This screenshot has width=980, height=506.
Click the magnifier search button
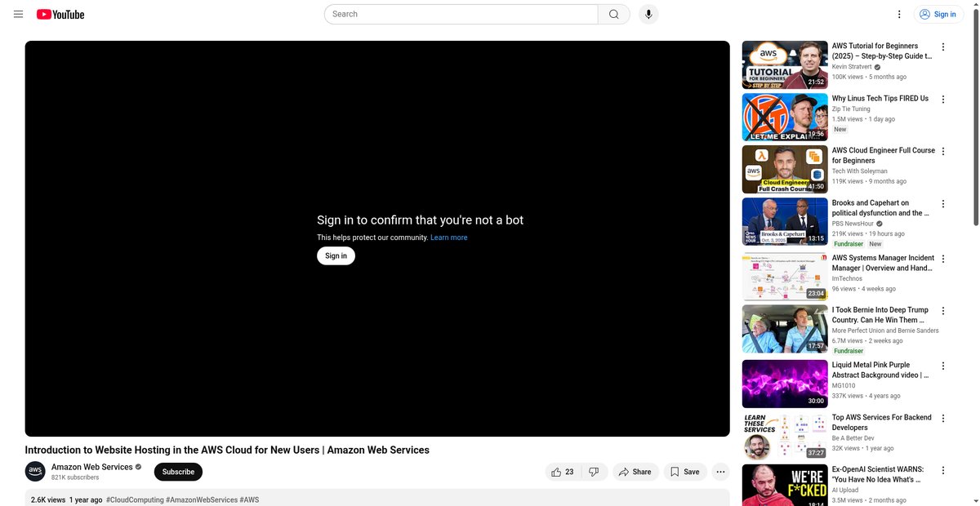(614, 14)
